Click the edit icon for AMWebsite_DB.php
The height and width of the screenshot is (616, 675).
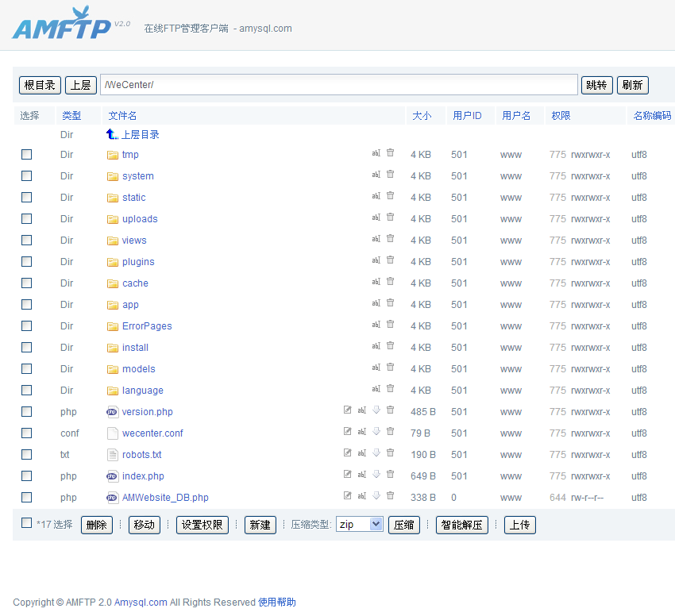click(x=347, y=496)
